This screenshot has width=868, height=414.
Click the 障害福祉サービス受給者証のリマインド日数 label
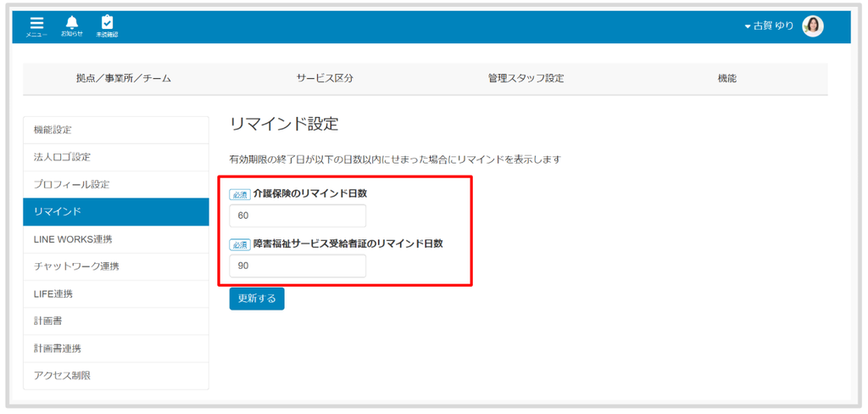pos(348,243)
